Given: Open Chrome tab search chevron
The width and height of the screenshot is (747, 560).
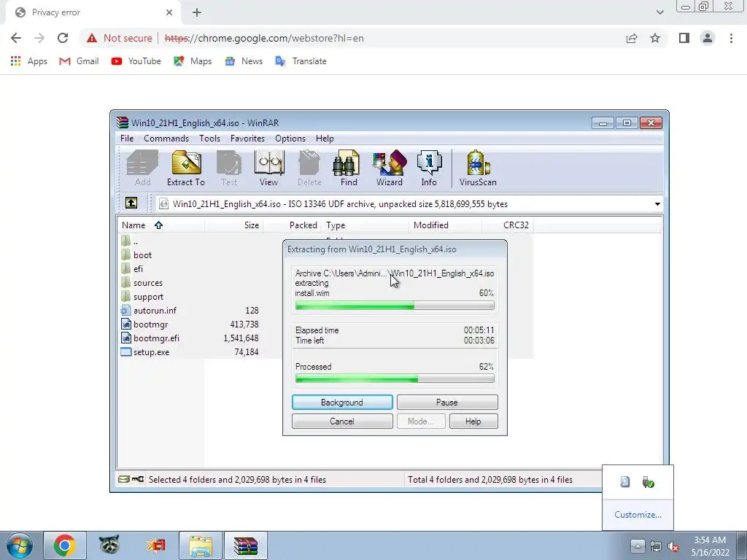Looking at the screenshot, I should 659,12.
